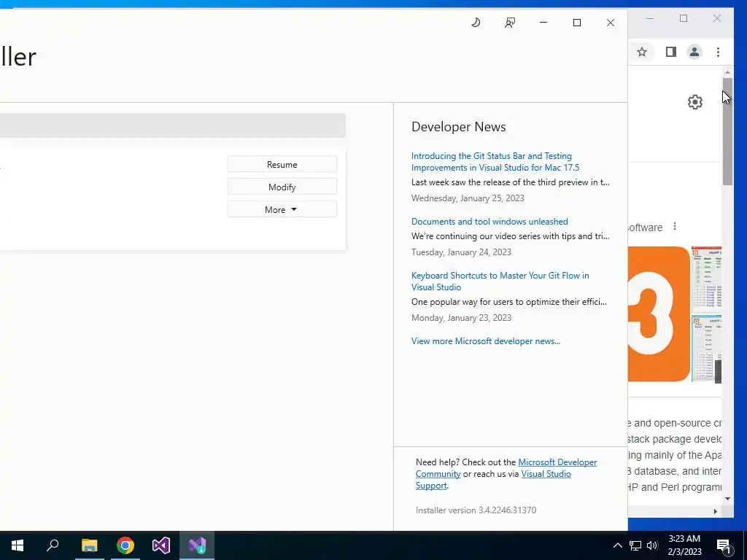Click the orange logo thumbnail in Chrome
The height and width of the screenshot is (560, 747).
[x=659, y=314]
